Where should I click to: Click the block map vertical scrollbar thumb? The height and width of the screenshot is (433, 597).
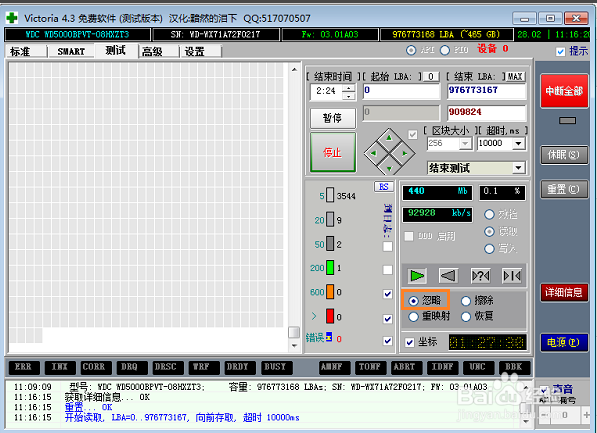pyautogui.click(x=294, y=332)
